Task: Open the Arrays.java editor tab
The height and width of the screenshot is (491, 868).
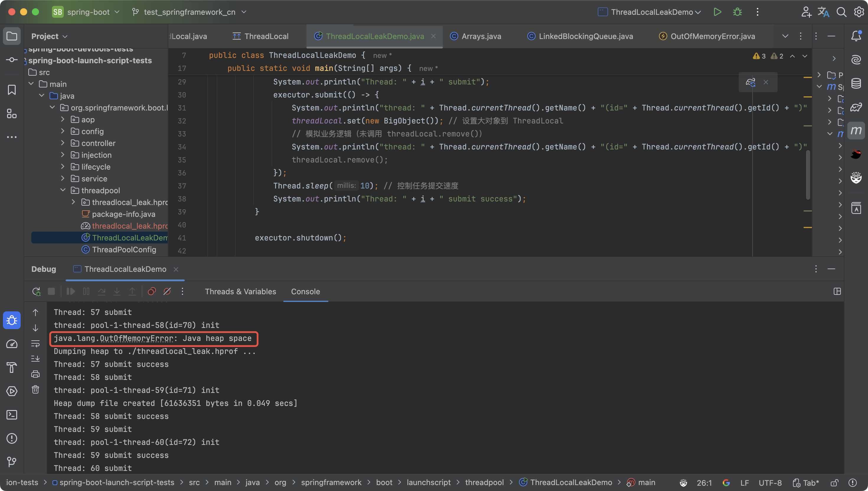Action: click(481, 36)
